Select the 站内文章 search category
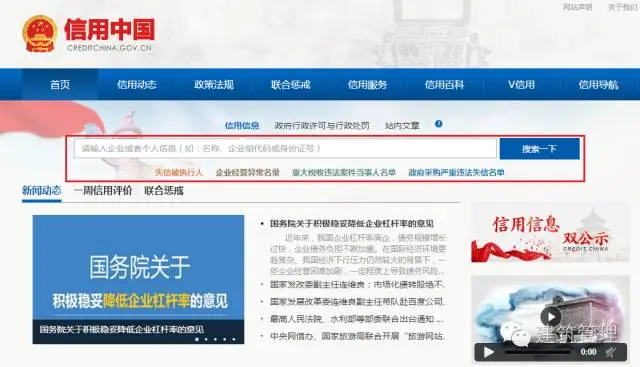Viewport: 640px width, 367px height. (x=402, y=125)
